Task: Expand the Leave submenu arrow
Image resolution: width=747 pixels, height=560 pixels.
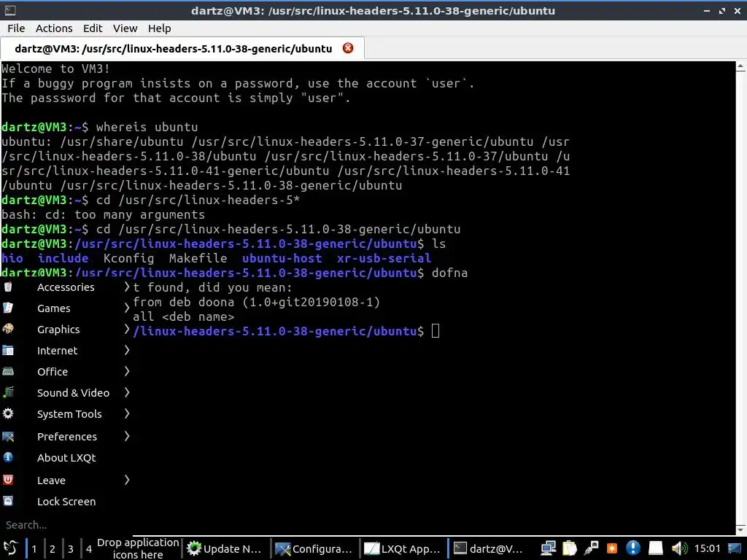Action: (127, 480)
